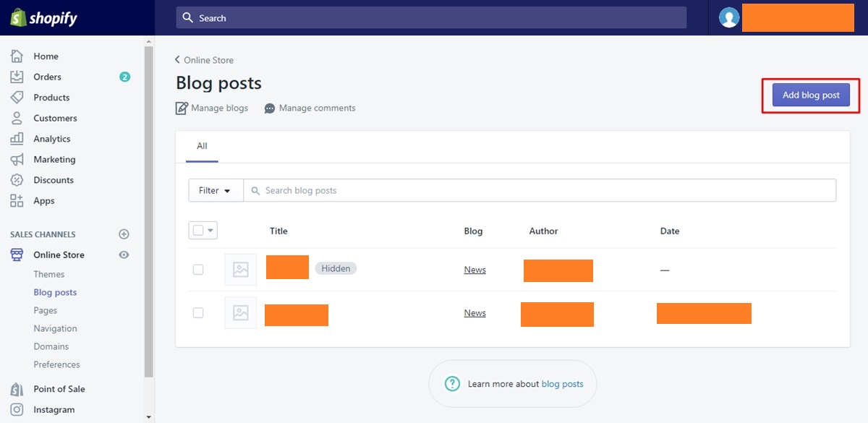The width and height of the screenshot is (868, 423).
Task: Open Navigation under Online Store
Action: pyautogui.click(x=55, y=328)
